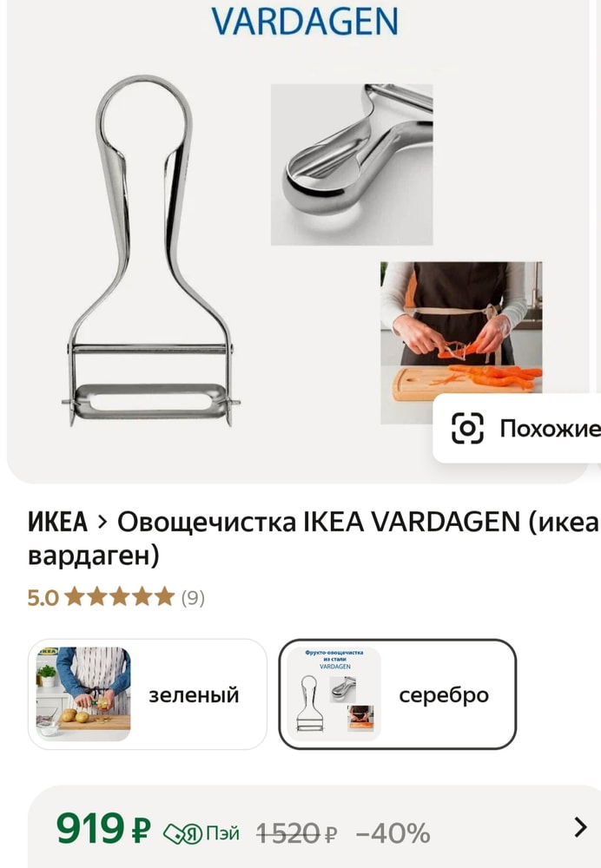The width and height of the screenshot is (601, 868).
Task: Expand price details with the right chevron
Action: click(x=580, y=827)
